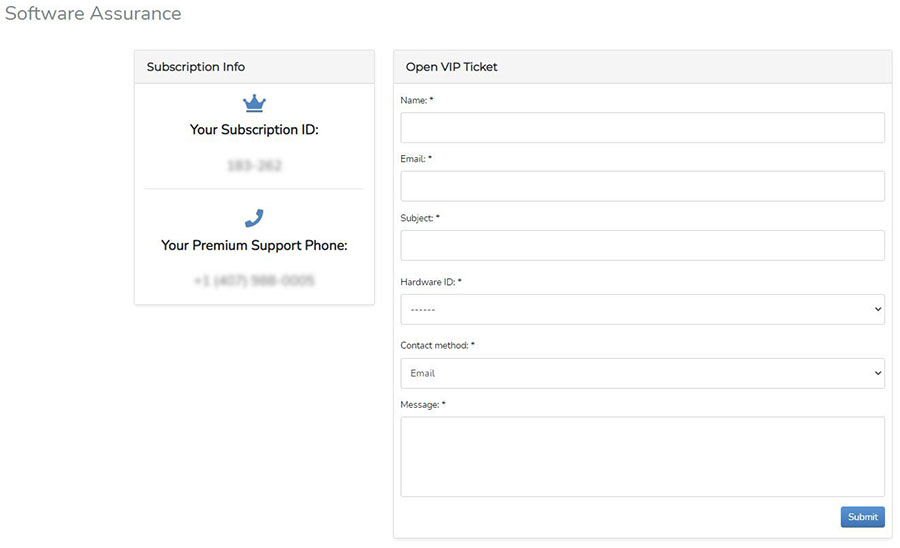
Task: Click the crown icon in Subscription Info
Action: pos(254,103)
